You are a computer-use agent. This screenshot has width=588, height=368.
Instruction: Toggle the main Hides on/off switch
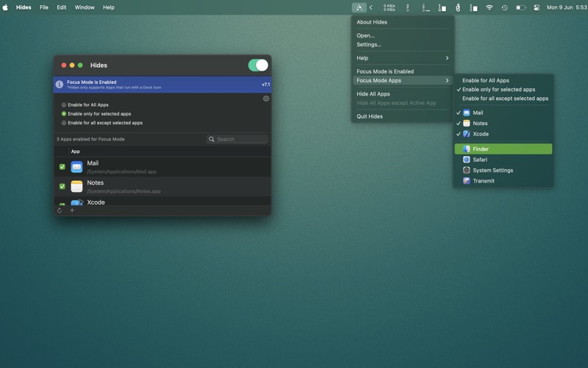pos(258,66)
